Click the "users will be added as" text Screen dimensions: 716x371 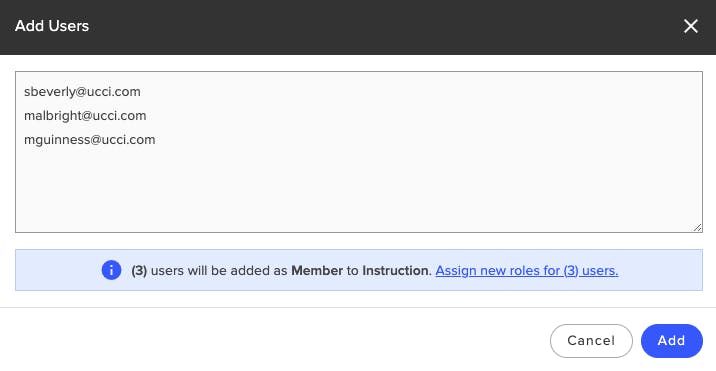click(219, 270)
